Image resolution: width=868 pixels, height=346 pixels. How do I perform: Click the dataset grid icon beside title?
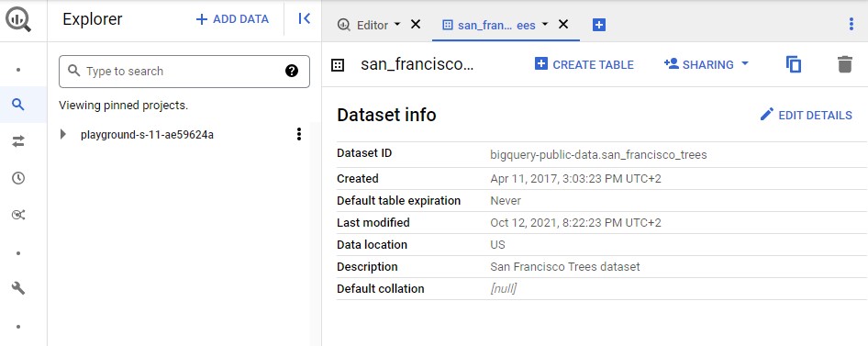pos(337,65)
